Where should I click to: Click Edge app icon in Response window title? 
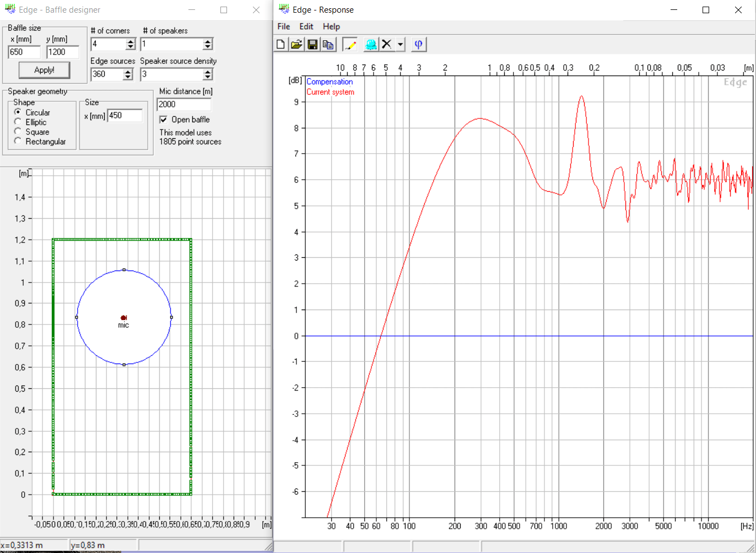pyautogui.click(x=284, y=9)
